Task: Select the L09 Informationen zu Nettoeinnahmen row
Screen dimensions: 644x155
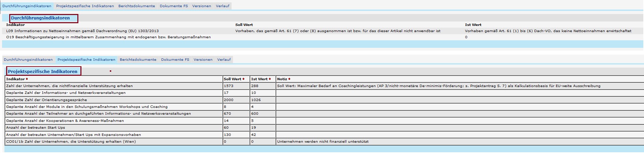Action: [82, 31]
